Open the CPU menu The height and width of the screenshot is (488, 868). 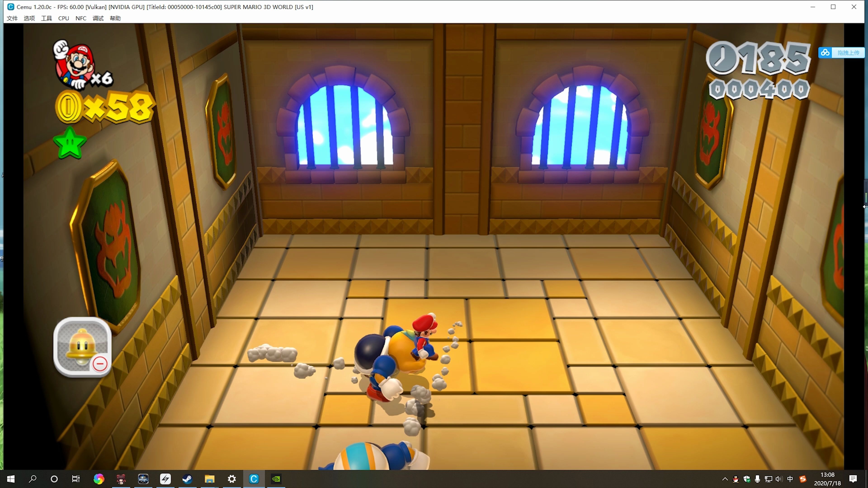click(x=64, y=18)
